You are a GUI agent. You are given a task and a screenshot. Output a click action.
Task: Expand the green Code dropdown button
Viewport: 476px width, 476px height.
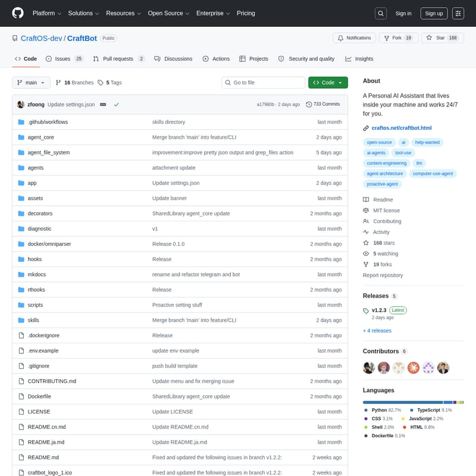coord(328,83)
